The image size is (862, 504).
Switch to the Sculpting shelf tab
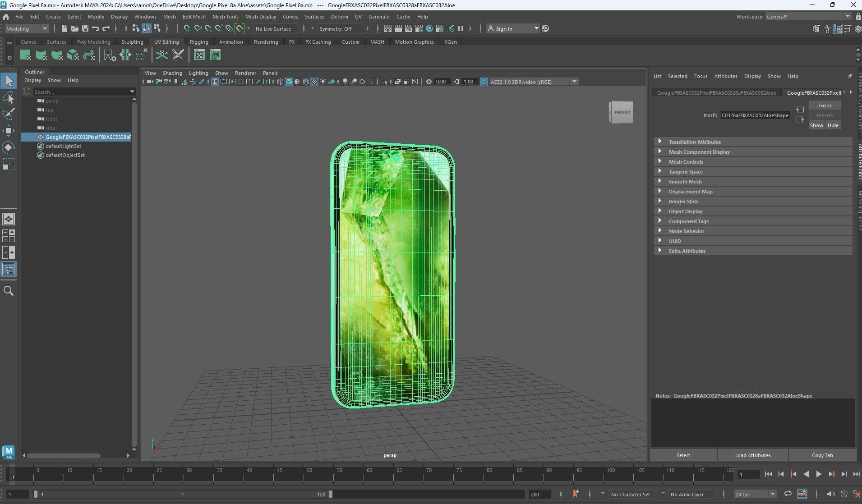132,42
